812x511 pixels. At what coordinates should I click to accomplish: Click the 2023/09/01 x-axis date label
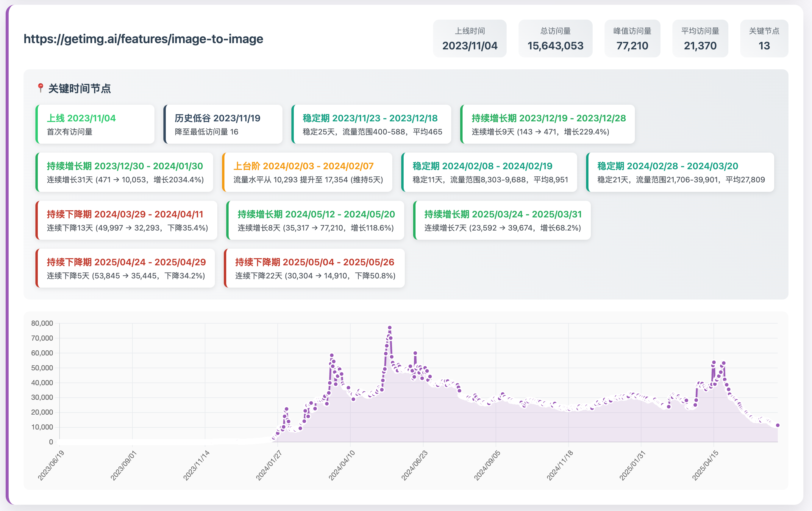pos(124,465)
